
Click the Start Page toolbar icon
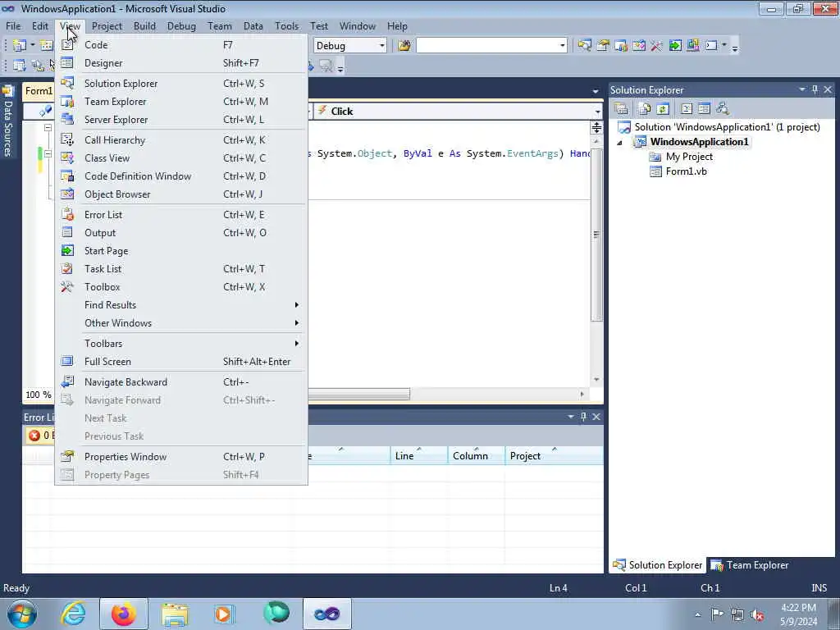coord(675,46)
